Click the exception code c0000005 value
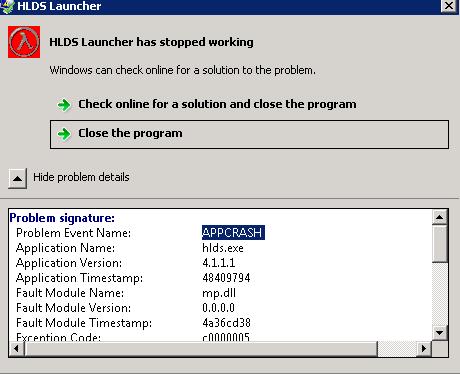460x374 pixels. [x=226, y=337]
